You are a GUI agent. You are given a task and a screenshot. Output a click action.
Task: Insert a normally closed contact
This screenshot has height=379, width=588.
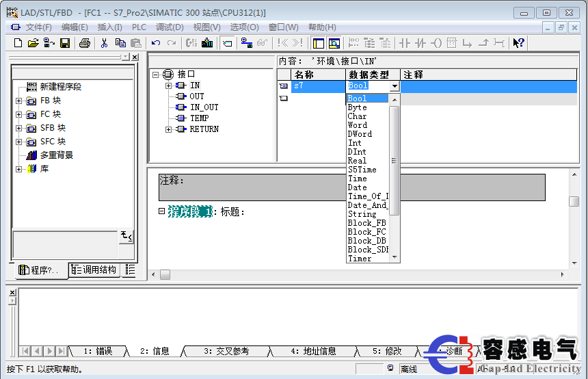(420, 43)
